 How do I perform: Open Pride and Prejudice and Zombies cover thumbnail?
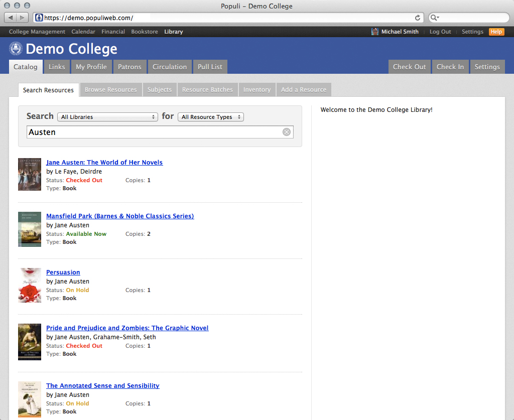tap(30, 342)
